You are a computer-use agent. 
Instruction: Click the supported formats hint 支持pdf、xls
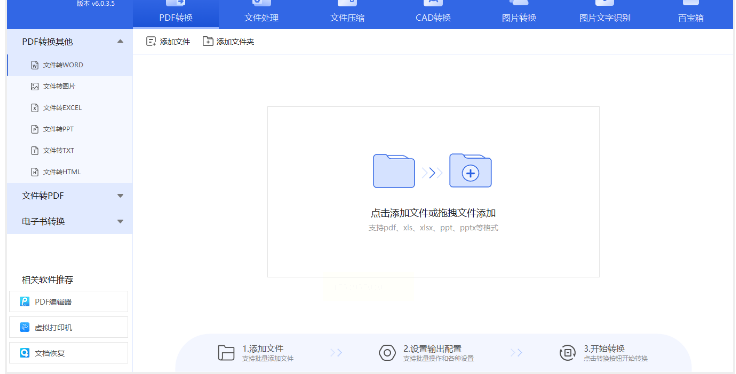coord(433,228)
